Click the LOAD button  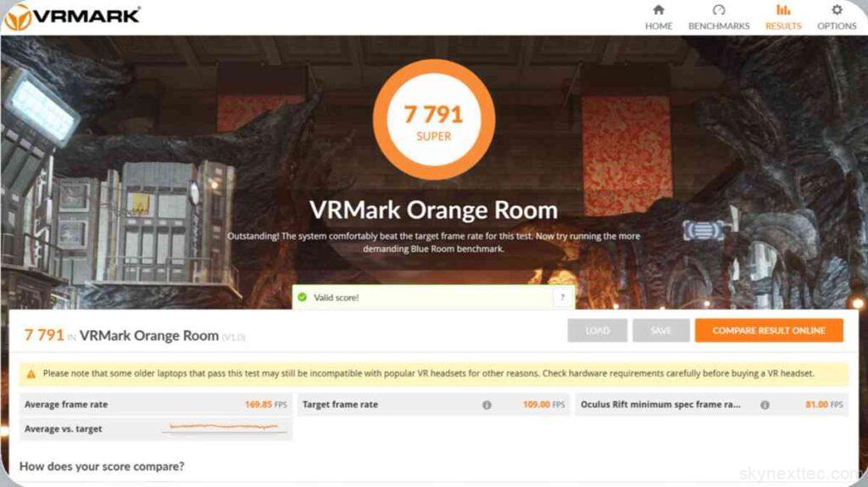598,330
